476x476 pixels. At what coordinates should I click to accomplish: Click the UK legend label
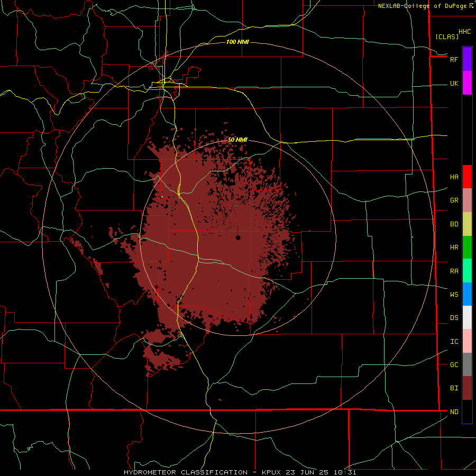[x=454, y=83]
